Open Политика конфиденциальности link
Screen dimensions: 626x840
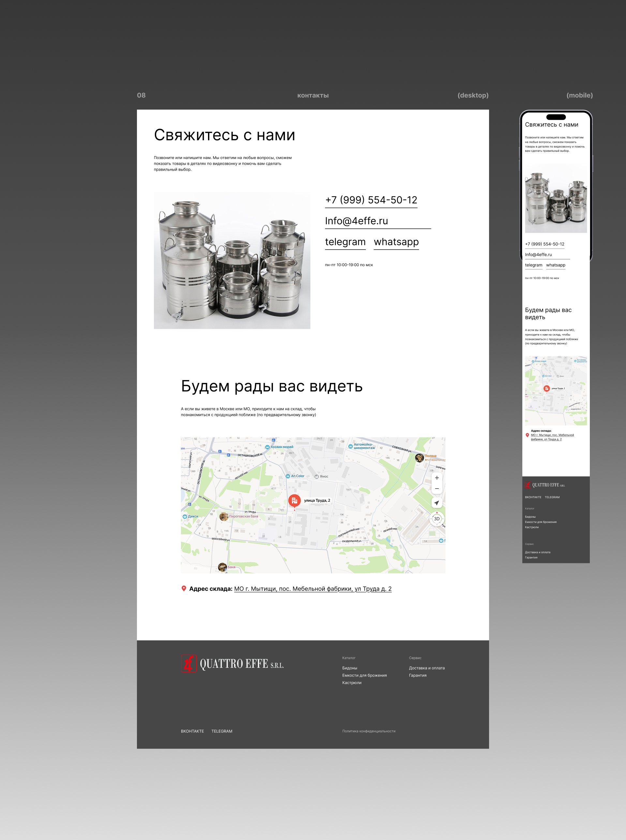coord(368,731)
